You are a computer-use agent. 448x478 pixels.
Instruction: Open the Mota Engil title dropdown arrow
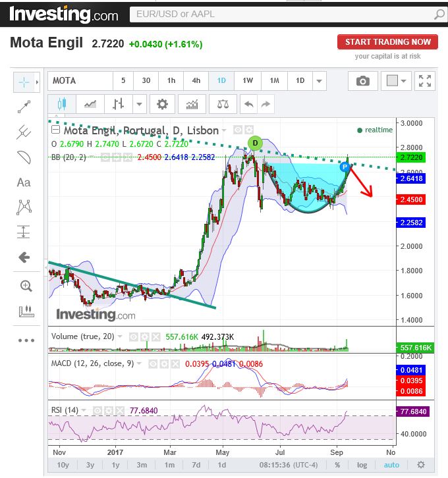pos(224,130)
